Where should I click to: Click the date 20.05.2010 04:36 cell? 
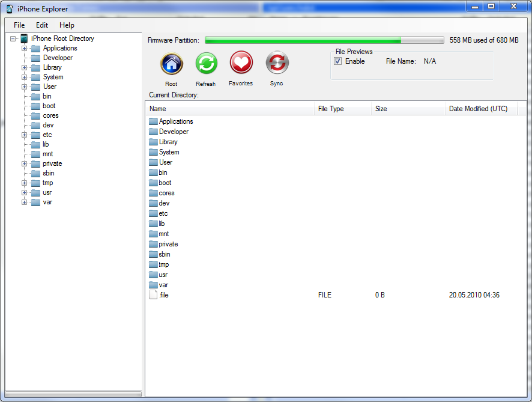coord(474,295)
